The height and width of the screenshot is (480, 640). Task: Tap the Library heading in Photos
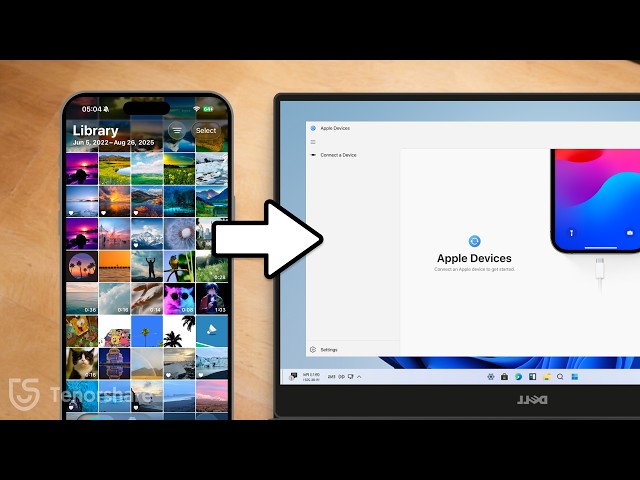click(x=96, y=130)
